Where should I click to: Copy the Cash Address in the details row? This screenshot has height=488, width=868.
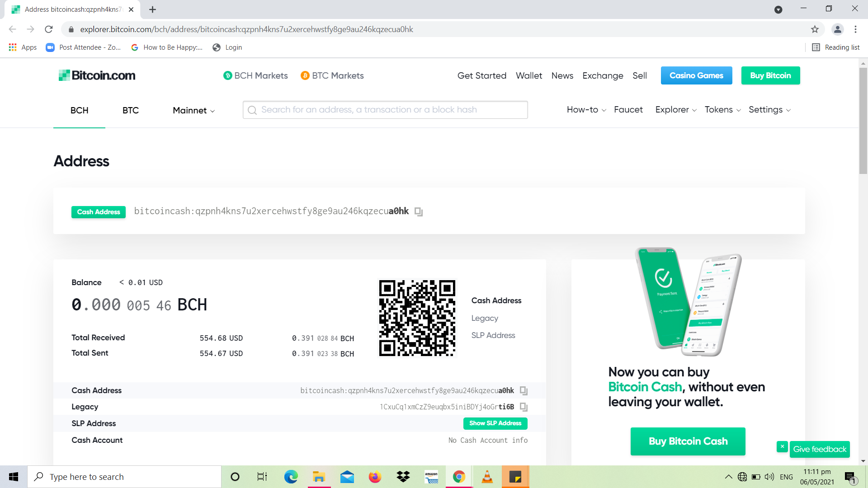pos(524,390)
